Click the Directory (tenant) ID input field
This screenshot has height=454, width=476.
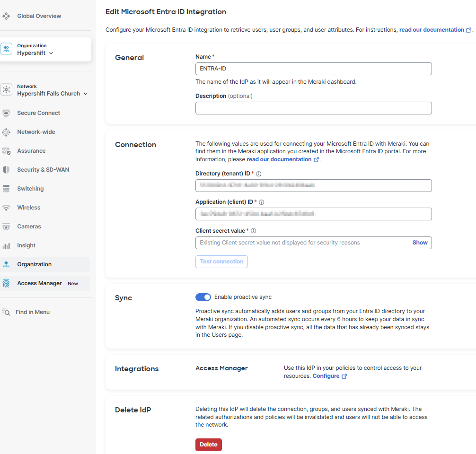[314, 185]
